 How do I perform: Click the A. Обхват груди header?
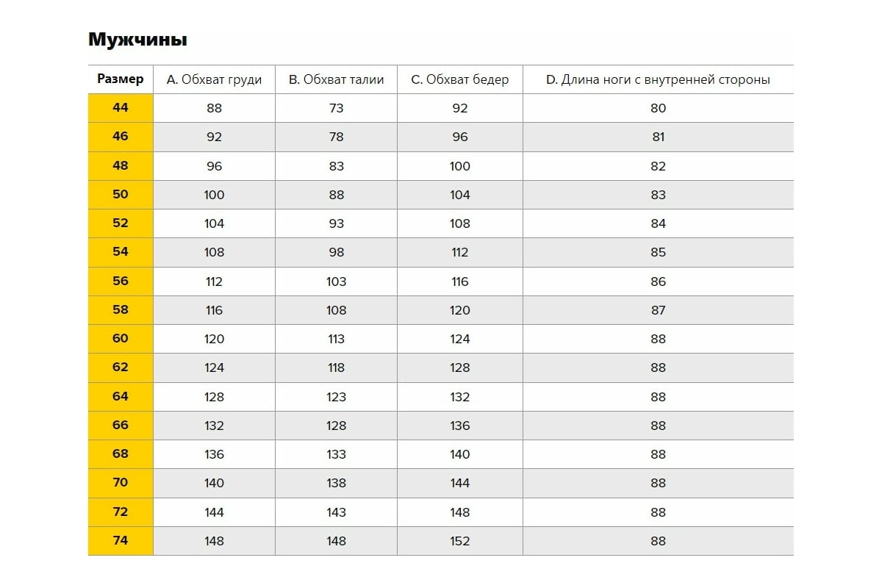click(x=214, y=79)
